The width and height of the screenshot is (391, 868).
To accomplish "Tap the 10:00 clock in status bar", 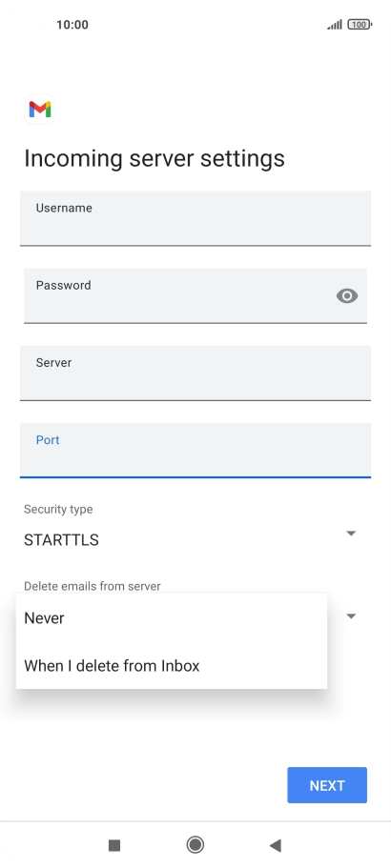I will pos(72,25).
